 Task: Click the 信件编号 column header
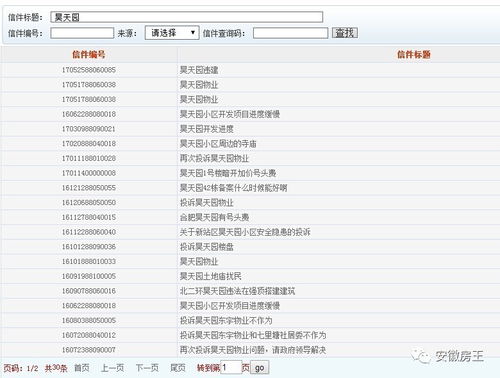tap(89, 54)
